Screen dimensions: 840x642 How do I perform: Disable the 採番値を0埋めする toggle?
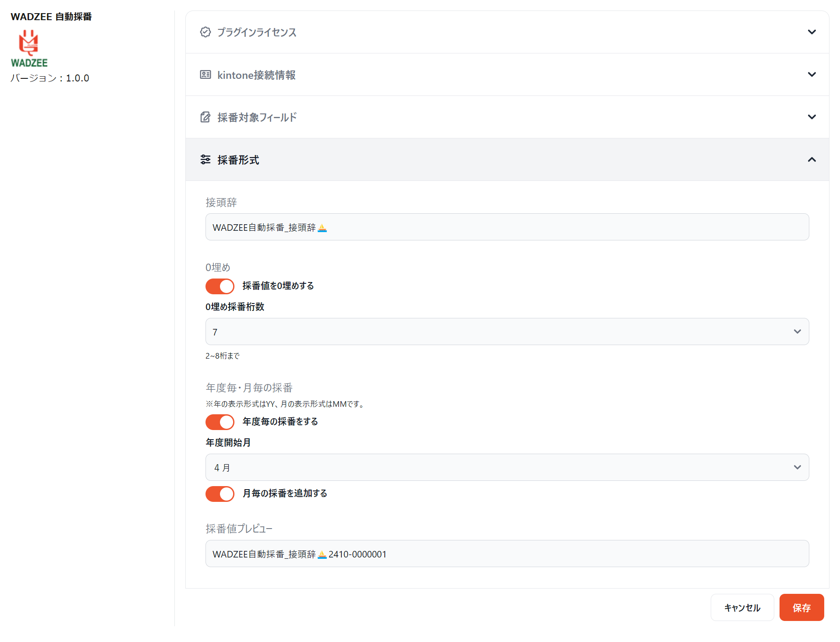(220, 286)
